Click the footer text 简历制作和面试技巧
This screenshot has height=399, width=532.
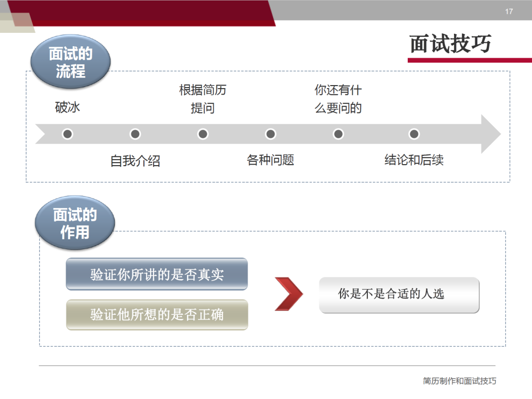click(x=459, y=381)
